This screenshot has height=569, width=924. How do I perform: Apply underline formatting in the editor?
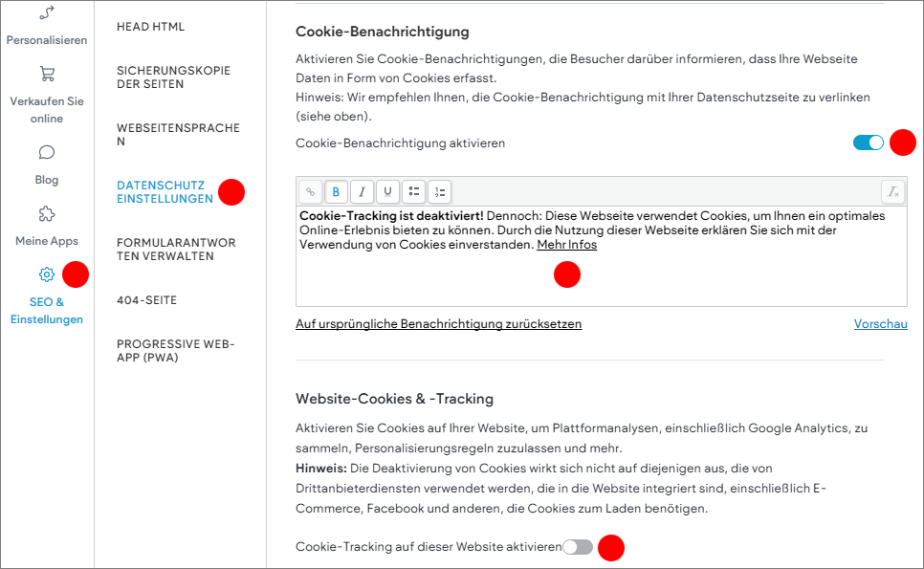(387, 191)
